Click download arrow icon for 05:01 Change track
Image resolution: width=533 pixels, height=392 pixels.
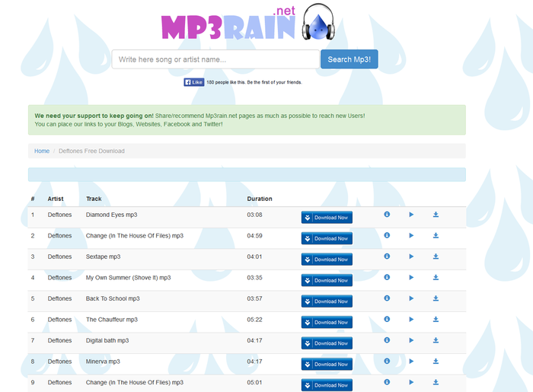[x=436, y=382]
